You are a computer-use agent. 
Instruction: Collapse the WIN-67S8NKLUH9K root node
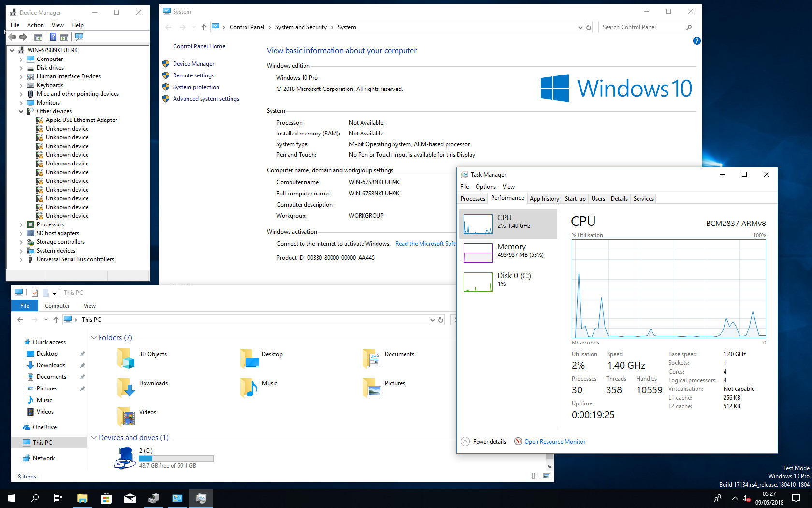12,50
